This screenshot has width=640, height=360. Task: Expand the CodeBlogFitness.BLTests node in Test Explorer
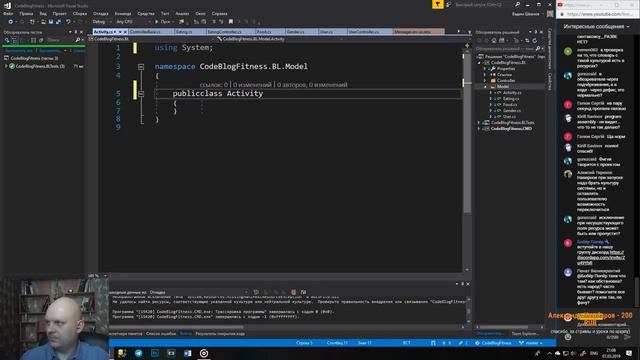tap(7, 66)
